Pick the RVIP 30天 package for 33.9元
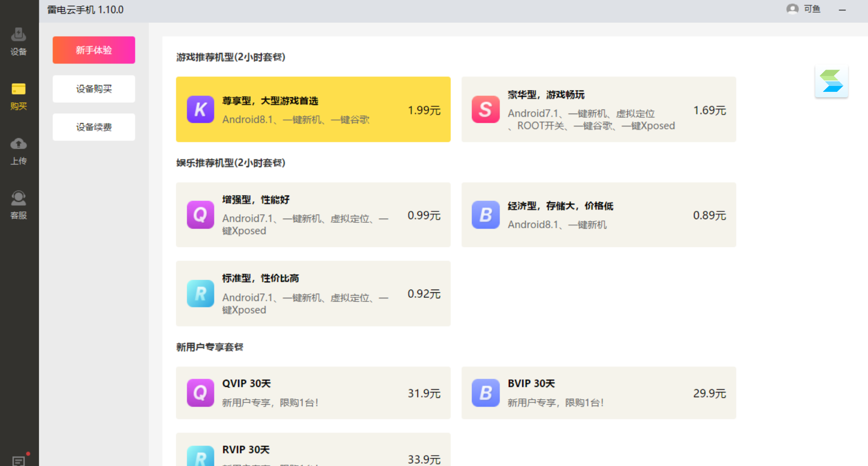 [313, 452]
